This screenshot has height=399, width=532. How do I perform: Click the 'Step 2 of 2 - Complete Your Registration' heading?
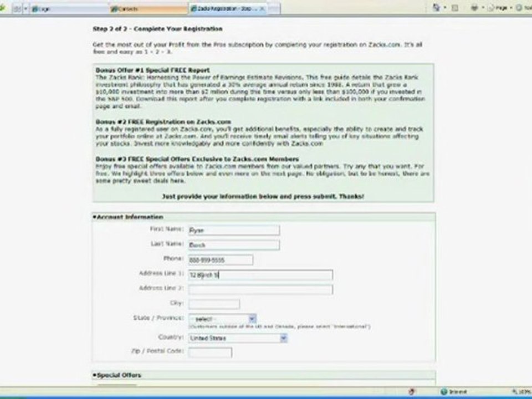pyautogui.click(x=158, y=29)
